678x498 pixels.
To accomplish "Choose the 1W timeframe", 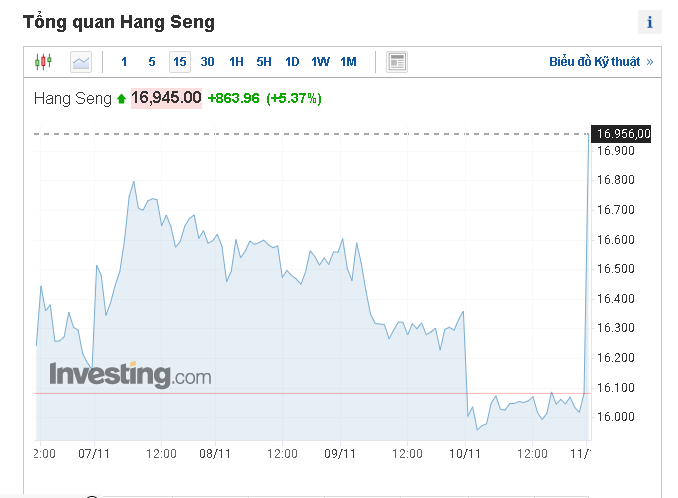I will point(320,62).
